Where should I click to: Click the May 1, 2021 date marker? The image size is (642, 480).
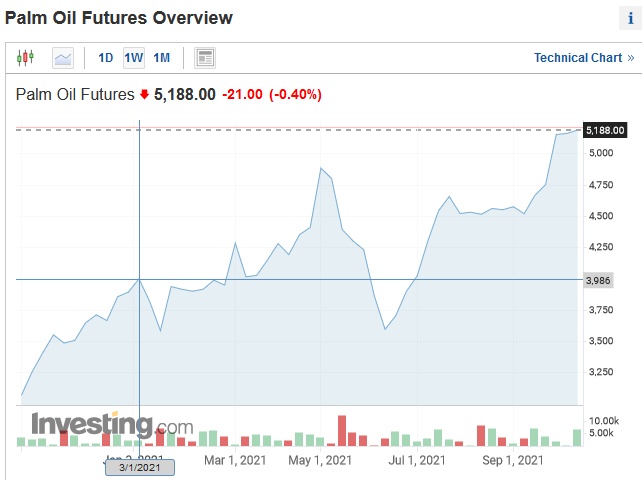[320, 460]
